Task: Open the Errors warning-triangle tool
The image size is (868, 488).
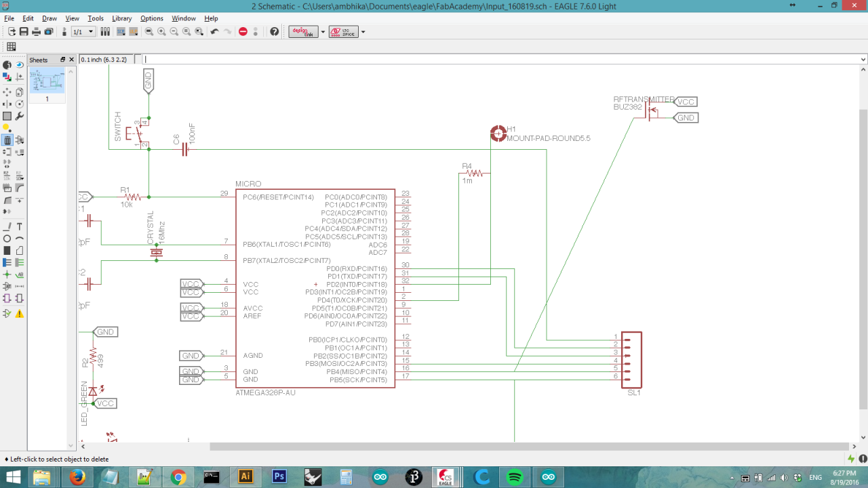Action: click(x=19, y=314)
